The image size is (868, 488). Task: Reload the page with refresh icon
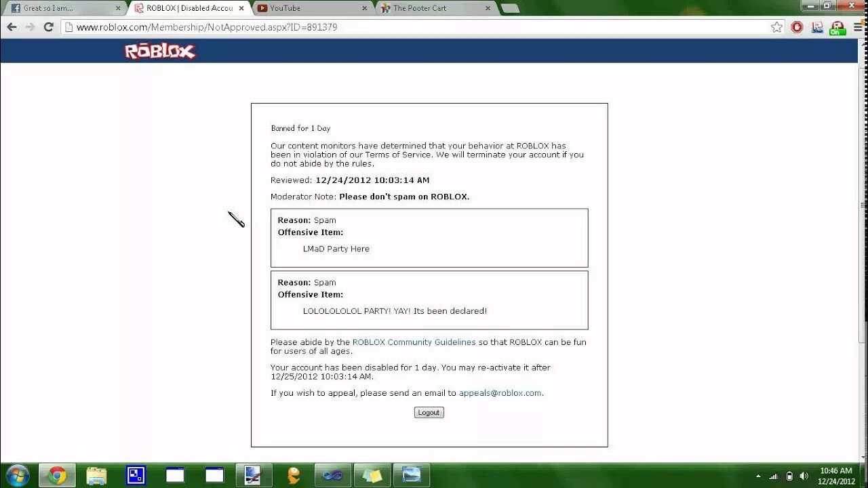[48, 27]
